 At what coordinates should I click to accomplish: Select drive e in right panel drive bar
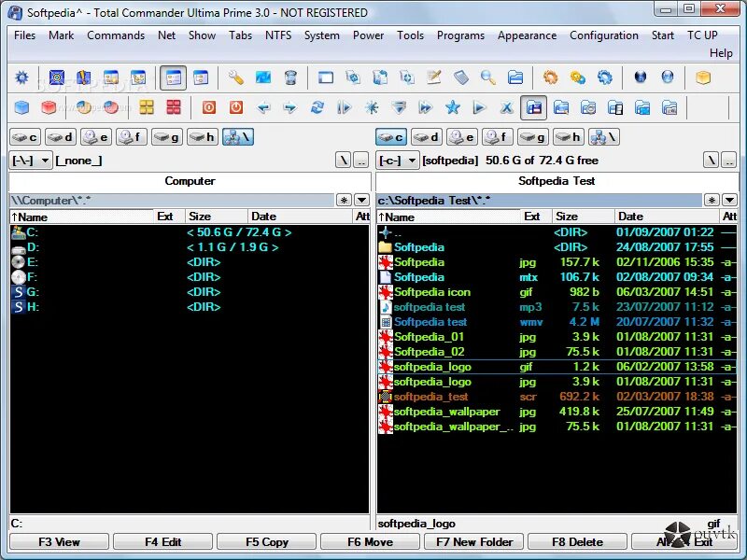pyautogui.click(x=461, y=137)
